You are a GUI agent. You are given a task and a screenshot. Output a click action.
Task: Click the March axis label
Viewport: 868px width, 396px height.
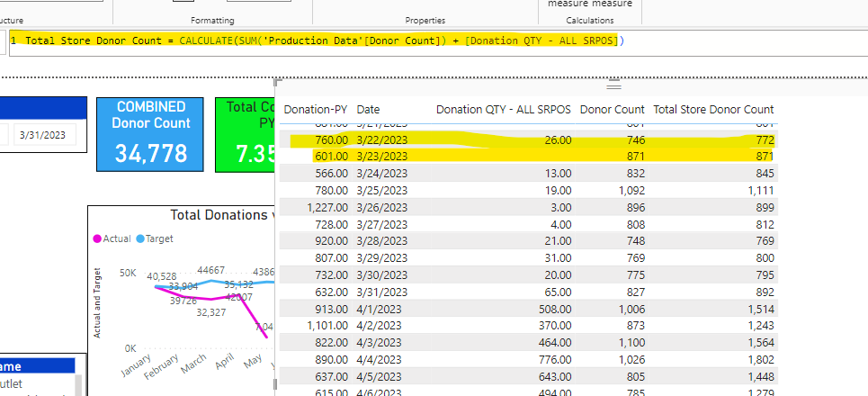tap(192, 364)
